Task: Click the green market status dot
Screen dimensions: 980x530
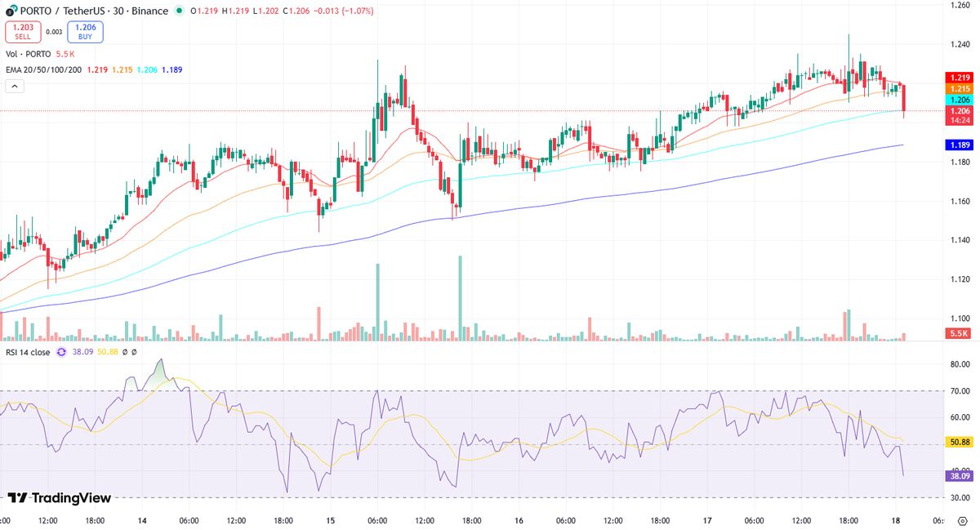Action: point(180,11)
